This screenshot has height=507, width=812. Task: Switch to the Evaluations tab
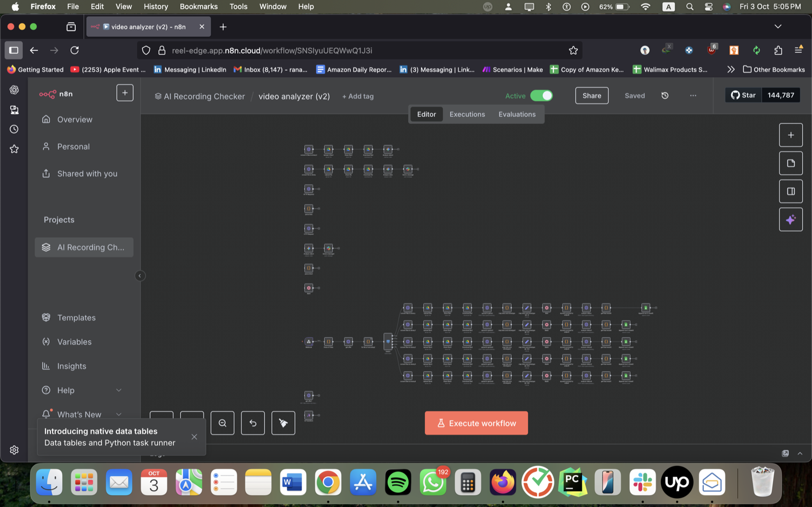tap(517, 114)
